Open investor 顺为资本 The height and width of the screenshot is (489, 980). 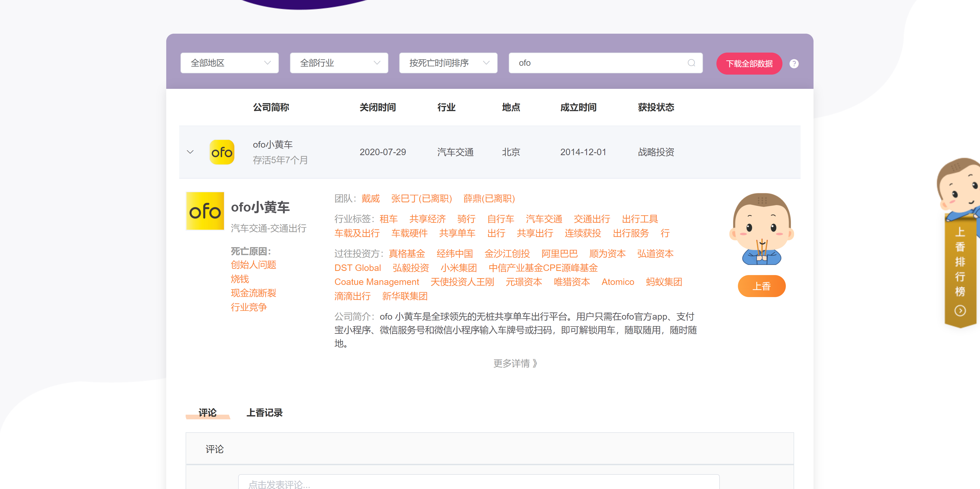pos(608,254)
